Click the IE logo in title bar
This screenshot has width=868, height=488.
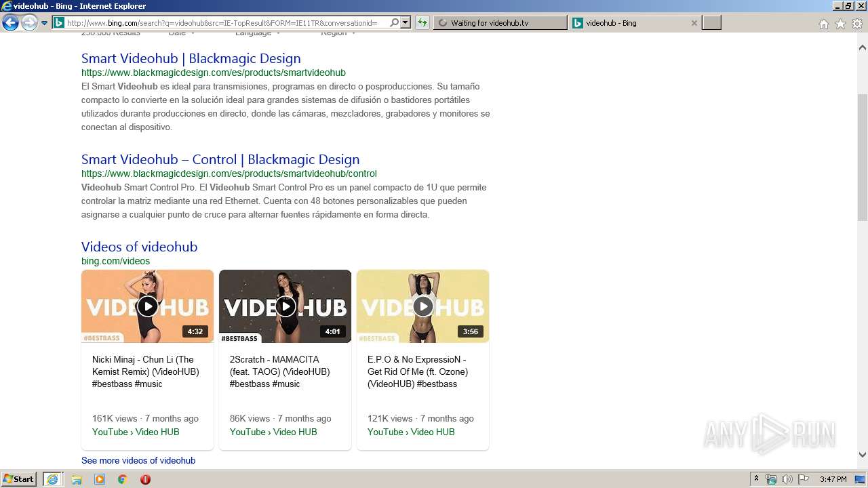pyautogui.click(x=7, y=6)
